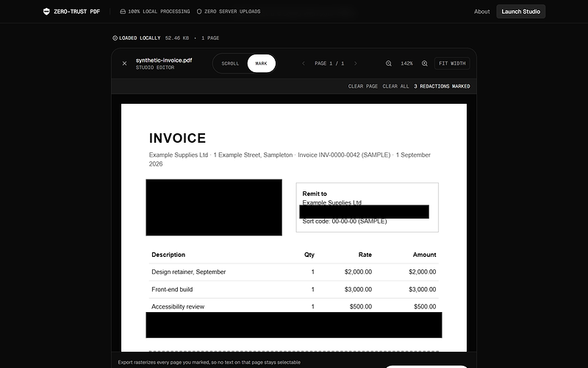Screen dimensions: 588x368
Task: Close the synthetic-invoice.pdf editor
Action: coord(124,63)
